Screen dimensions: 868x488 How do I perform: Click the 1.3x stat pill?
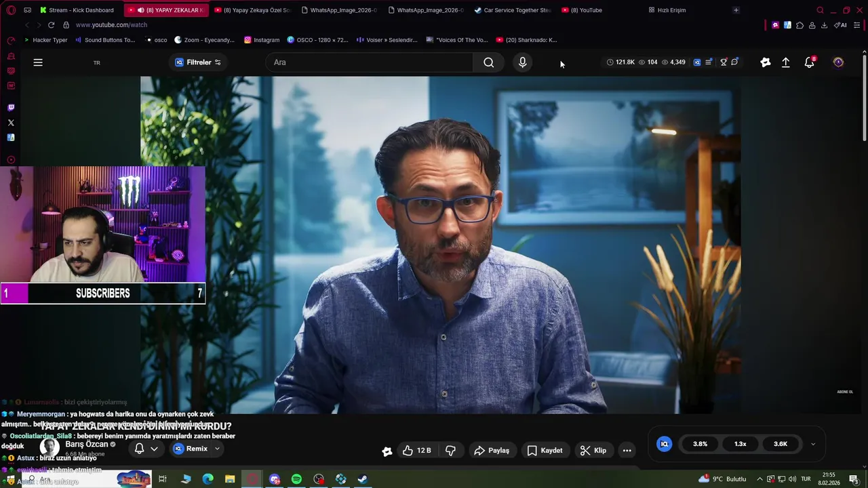(740, 444)
